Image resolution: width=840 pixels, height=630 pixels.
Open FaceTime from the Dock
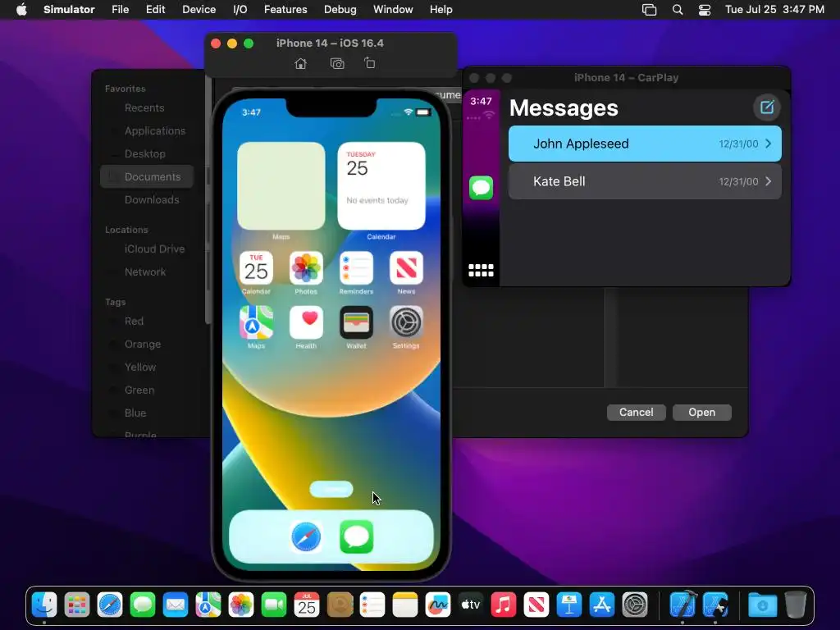pyautogui.click(x=274, y=605)
